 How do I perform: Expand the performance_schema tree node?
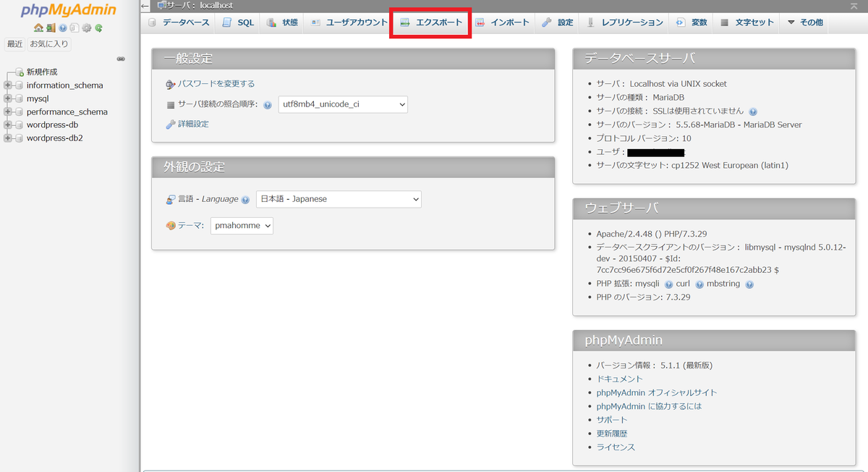click(x=8, y=112)
